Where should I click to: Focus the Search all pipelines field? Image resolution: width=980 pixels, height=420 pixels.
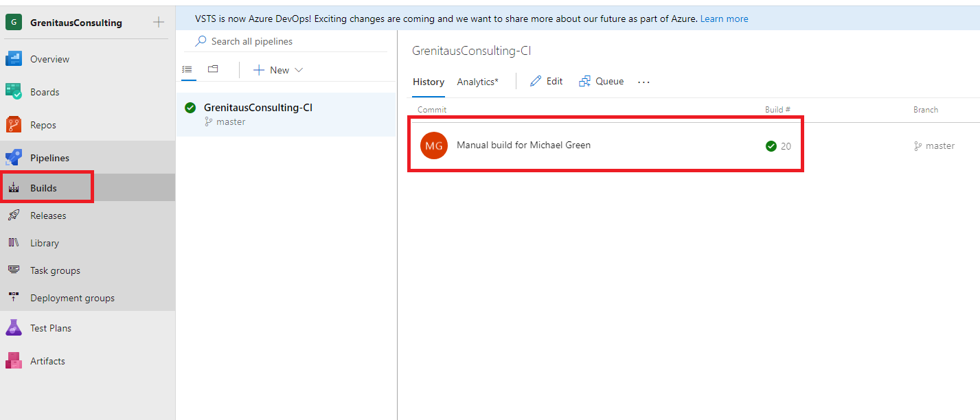pyautogui.click(x=286, y=41)
